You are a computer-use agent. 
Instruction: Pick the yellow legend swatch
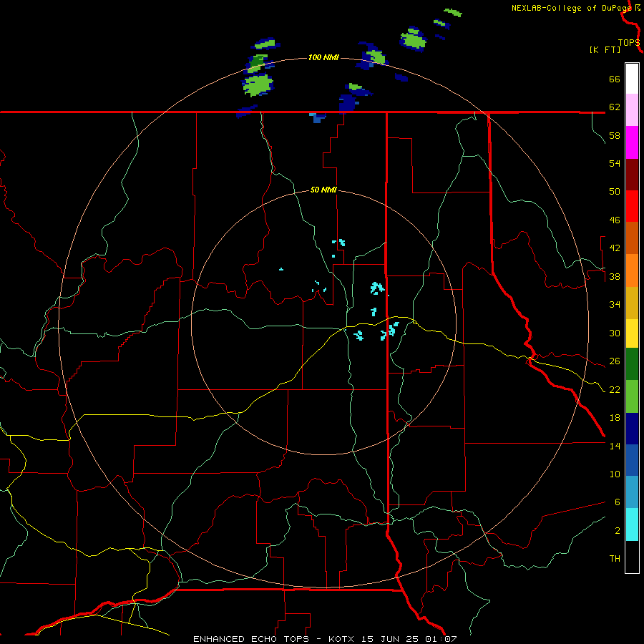632,333
